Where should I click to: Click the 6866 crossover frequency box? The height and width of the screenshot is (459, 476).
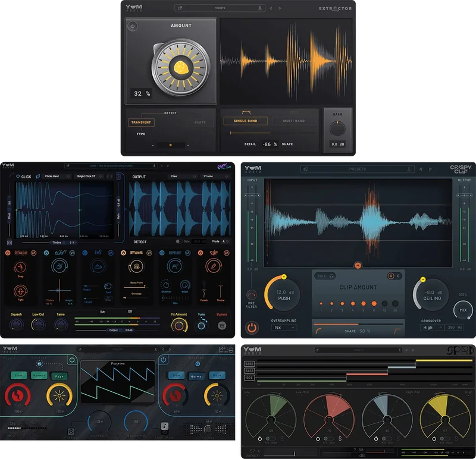click(249, 363)
